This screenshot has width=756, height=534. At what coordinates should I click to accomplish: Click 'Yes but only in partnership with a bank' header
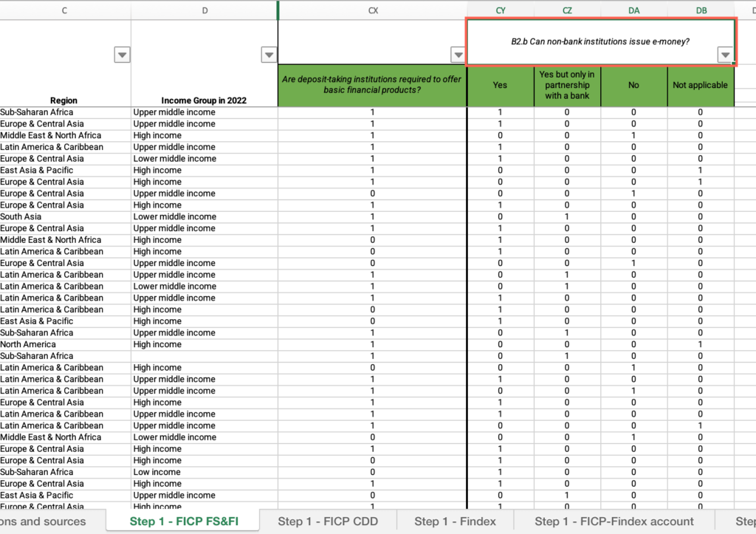coord(567,86)
